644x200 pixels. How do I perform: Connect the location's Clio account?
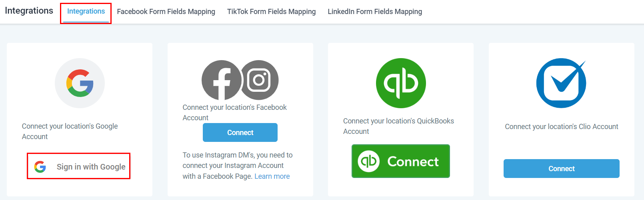click(561, 169)
